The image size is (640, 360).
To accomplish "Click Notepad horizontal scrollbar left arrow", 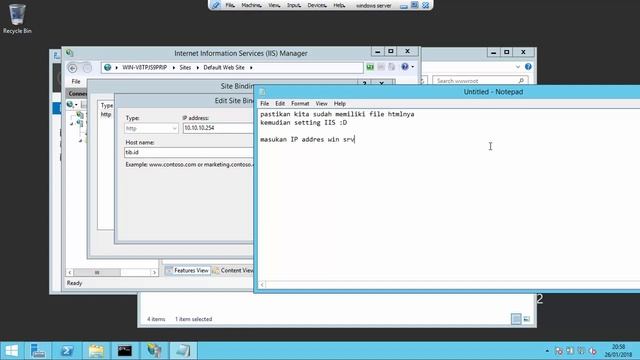I will pyautogui.click(x=262, y=284).
